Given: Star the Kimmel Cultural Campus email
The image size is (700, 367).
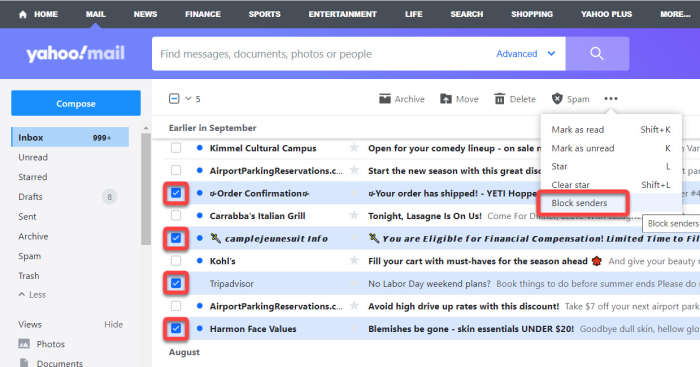Looking at the screenshot, I should click(x=354, y=148).
